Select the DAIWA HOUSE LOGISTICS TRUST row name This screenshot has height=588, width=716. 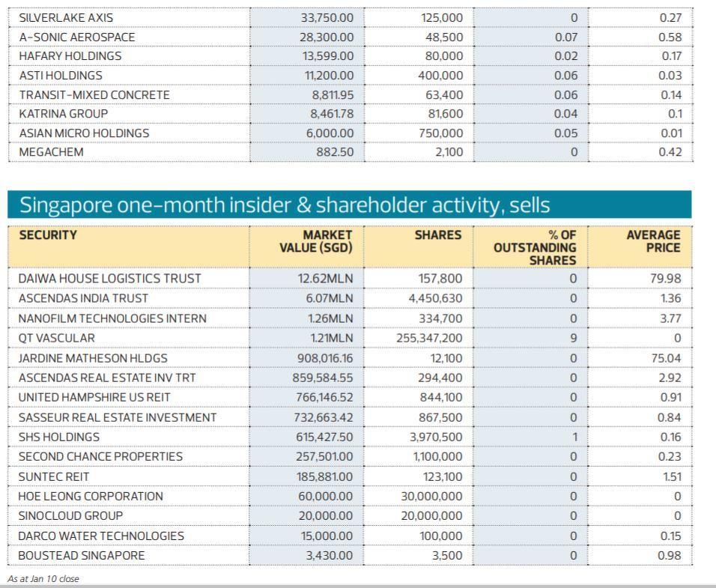(x=109, y=279)
